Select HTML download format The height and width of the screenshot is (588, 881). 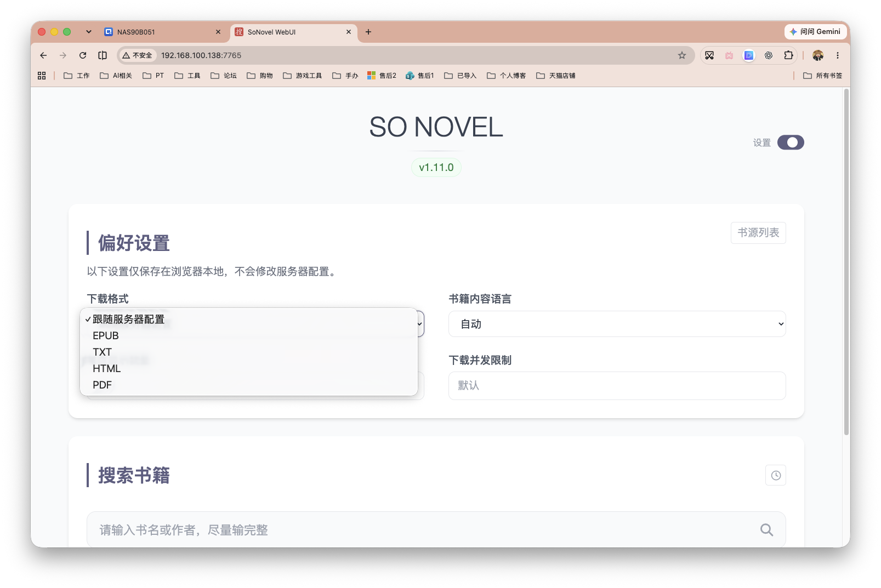[249, 368]
